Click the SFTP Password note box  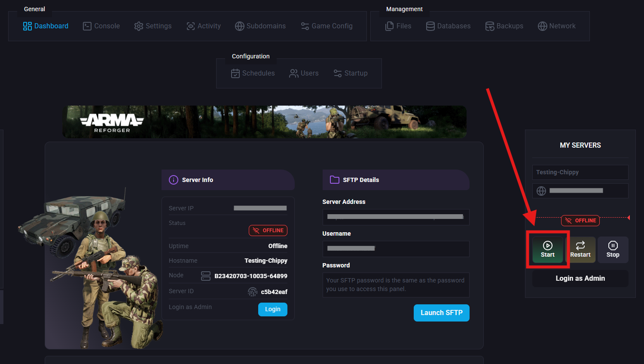click(396, 285)
